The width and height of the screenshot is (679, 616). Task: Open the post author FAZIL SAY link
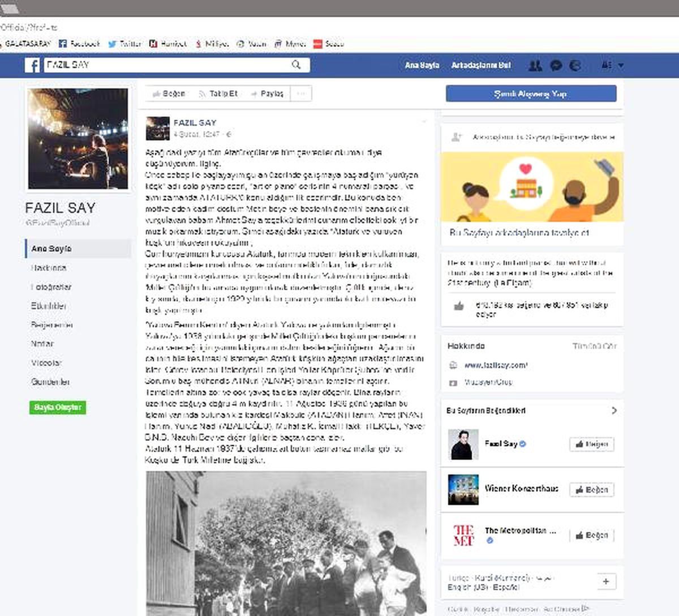[x=195, y=123]
